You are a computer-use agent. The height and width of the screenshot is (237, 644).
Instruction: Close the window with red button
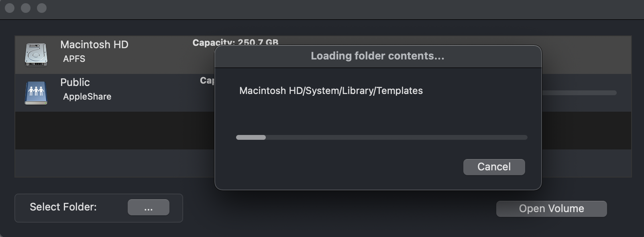10,8
